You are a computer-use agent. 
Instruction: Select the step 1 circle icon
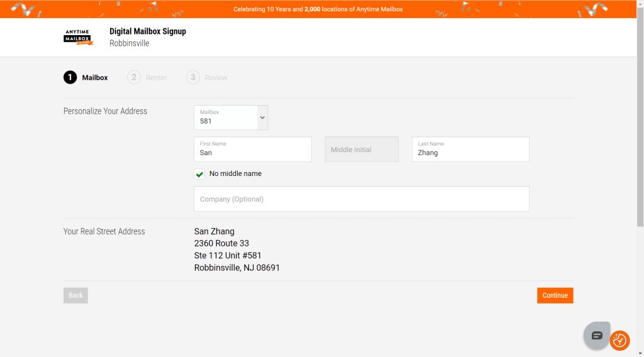pyautogui.click(x=70, y=77)
